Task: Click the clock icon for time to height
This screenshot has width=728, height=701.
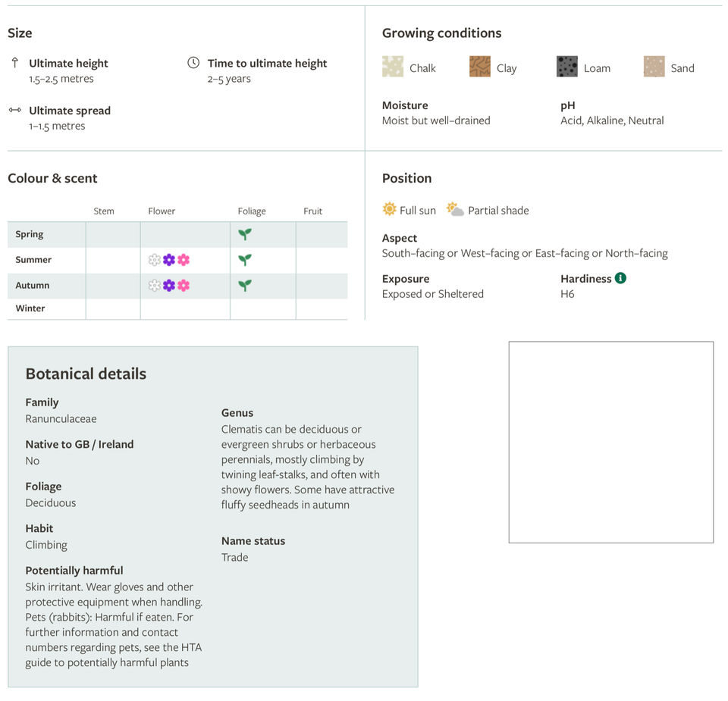Action: (193, 63)
